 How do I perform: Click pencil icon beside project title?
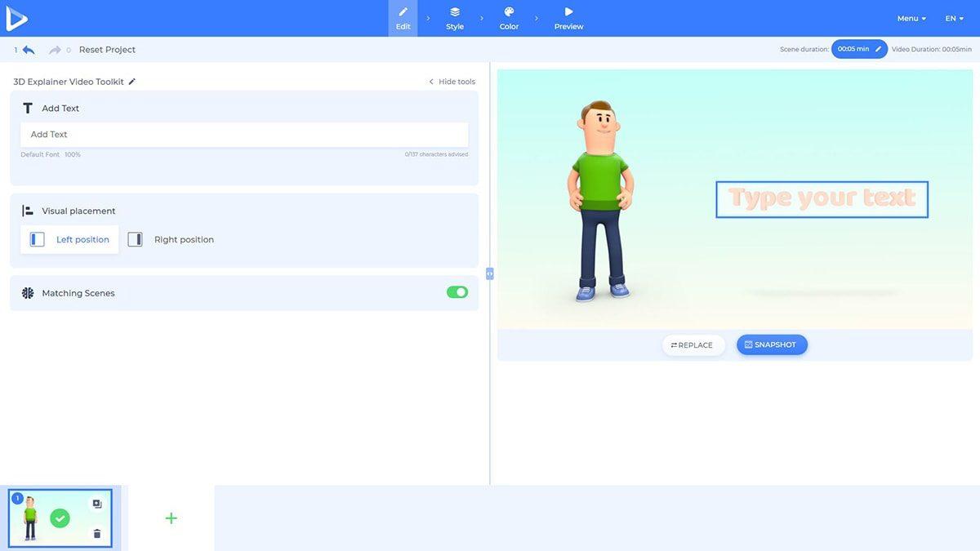click(x=132, y=82)
